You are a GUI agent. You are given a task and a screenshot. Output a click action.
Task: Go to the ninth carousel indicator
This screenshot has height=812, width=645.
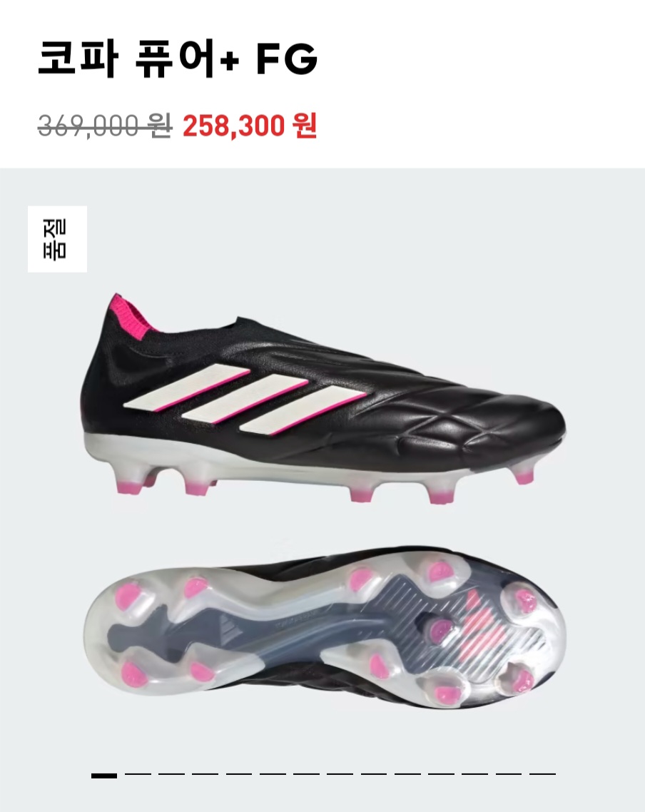click(374, 775)
